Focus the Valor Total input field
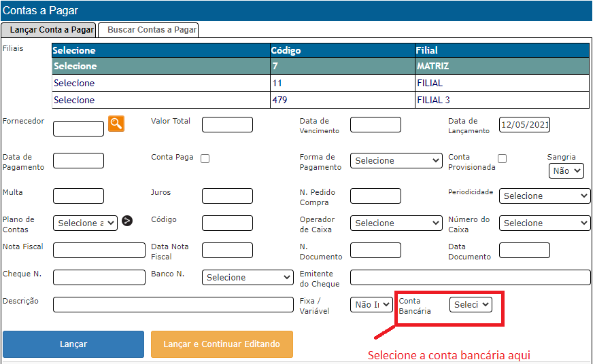Viewport: 595px width, 364px height. pos(227,125)
